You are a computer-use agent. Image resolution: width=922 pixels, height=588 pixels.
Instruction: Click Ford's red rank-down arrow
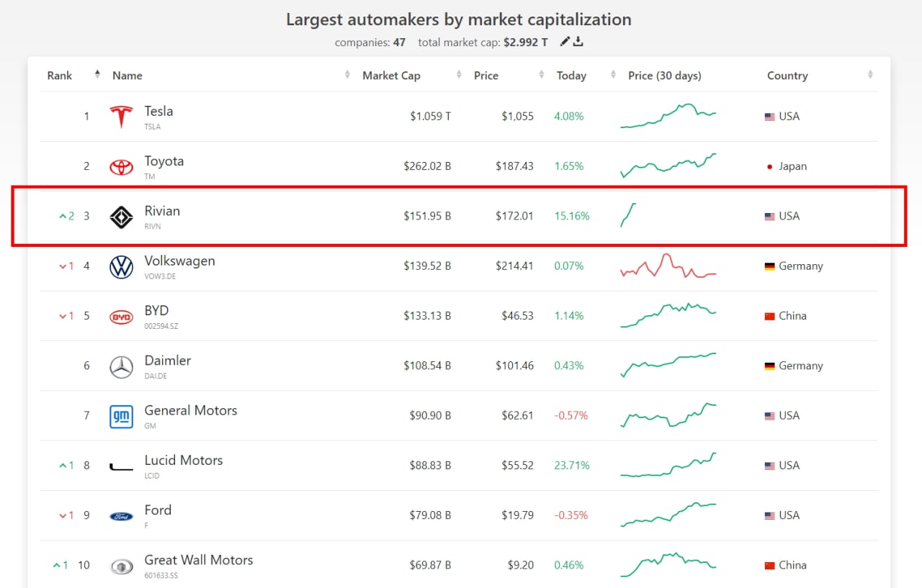coord(63,515)
